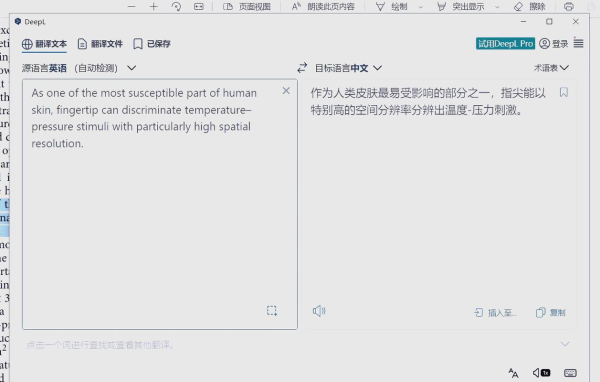Click 页面视图 in background toolbar
600x382 pixels.
pyautogui.click(x=247, y=7)
